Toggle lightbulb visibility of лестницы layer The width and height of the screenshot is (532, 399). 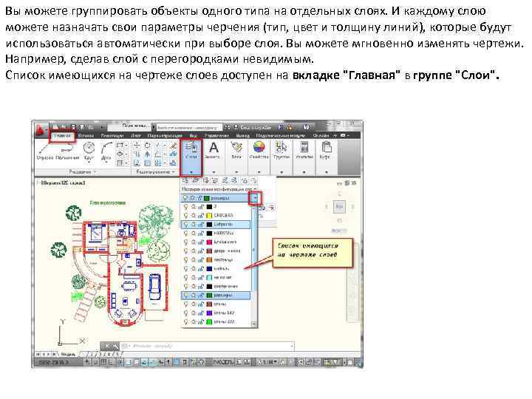[185, 260]
